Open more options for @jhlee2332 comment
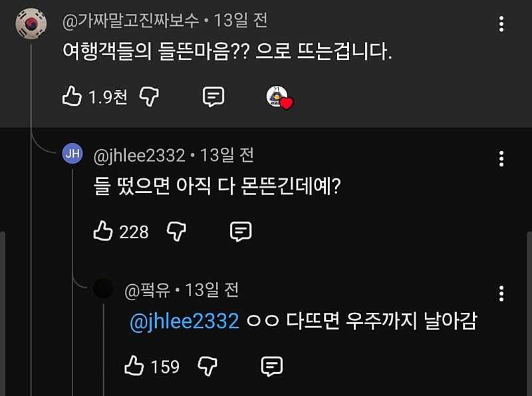 pos(501,159)
